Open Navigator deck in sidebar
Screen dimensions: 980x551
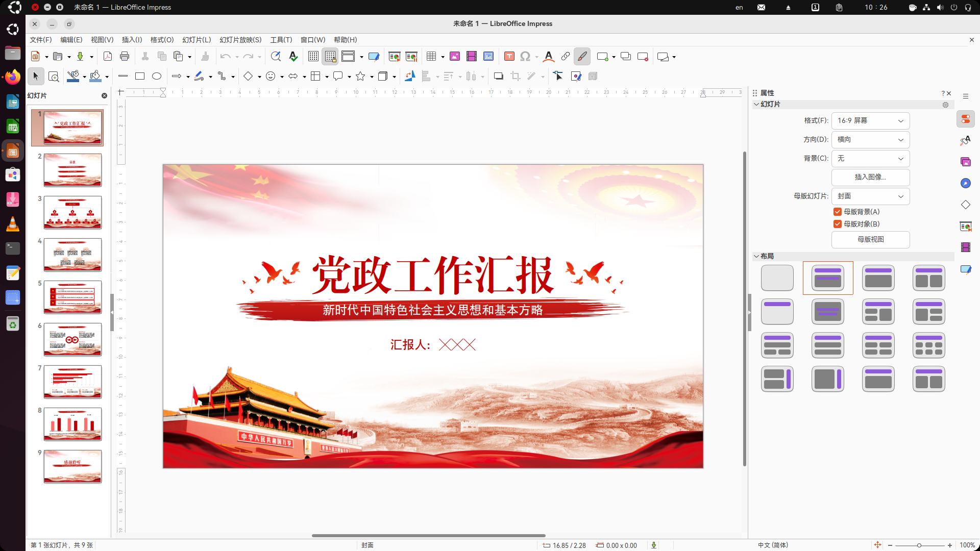(966, 183)
